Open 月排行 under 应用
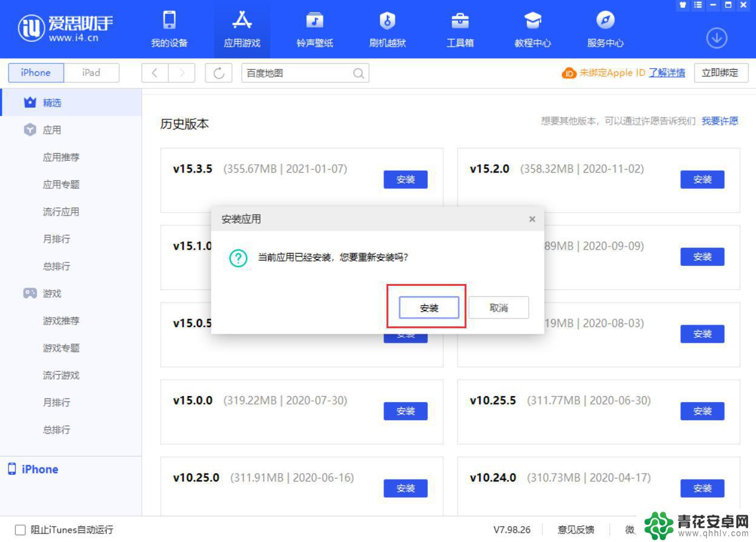 point(56,239)
